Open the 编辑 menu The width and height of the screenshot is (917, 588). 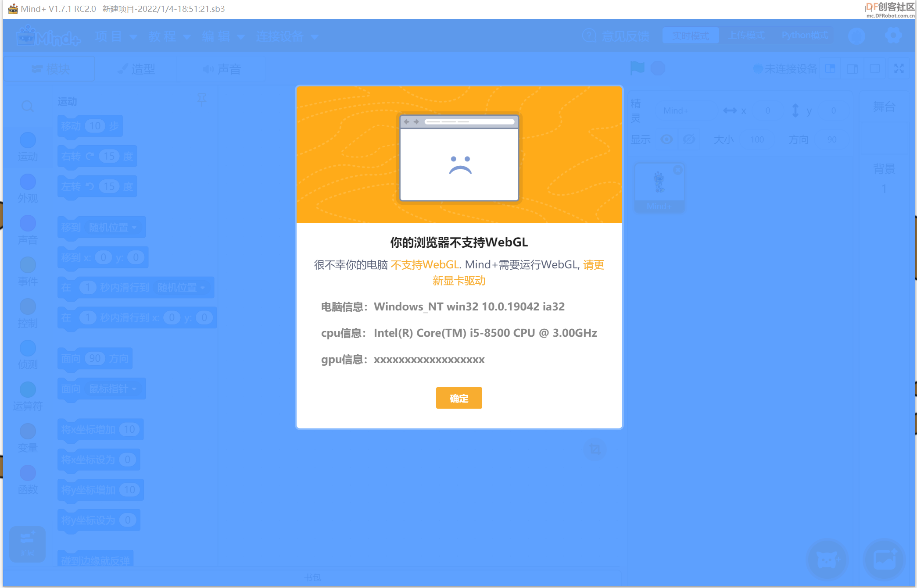pyautogui.click(x=223, y=36)
